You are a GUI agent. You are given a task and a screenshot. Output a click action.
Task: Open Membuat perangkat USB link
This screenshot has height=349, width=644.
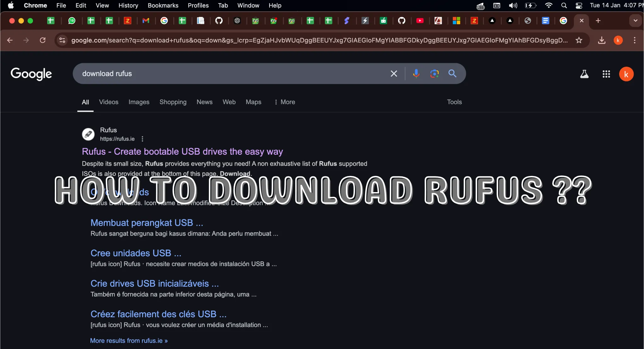147,223
